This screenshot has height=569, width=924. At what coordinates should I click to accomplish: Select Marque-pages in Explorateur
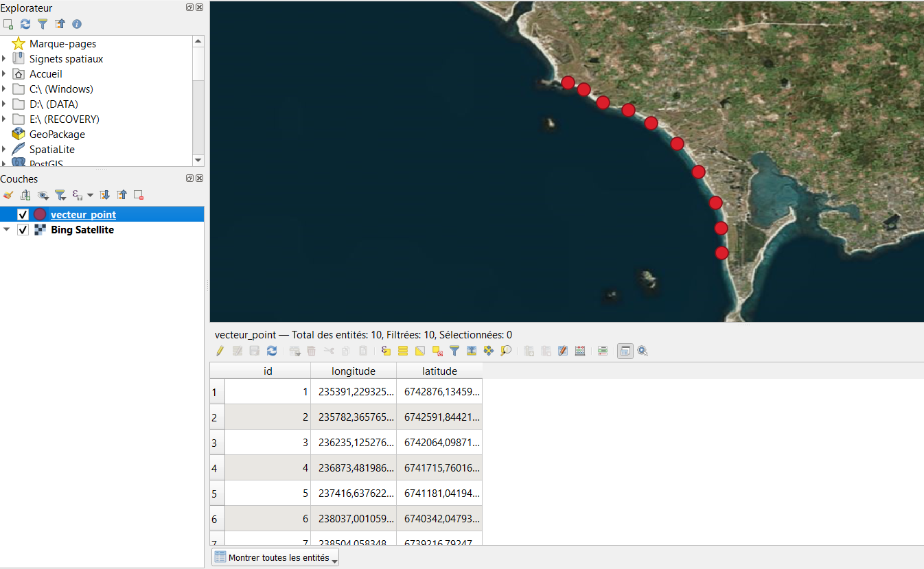pos(62,44)
